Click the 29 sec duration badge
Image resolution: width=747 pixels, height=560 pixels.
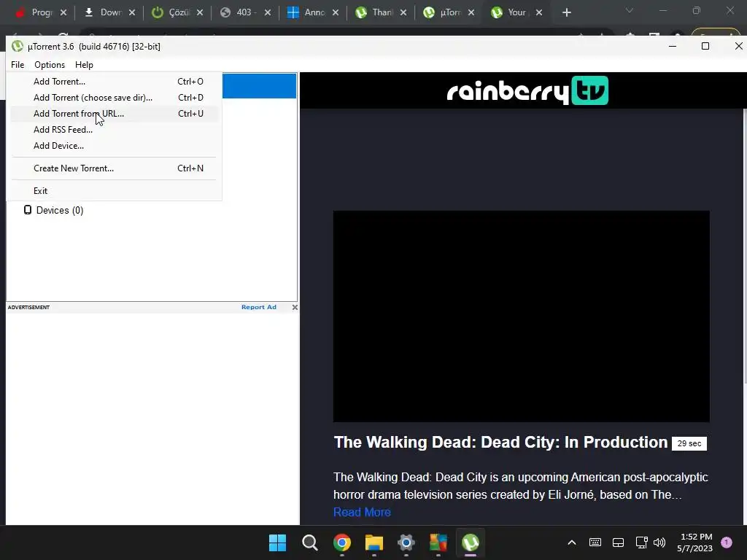[689, 443]
